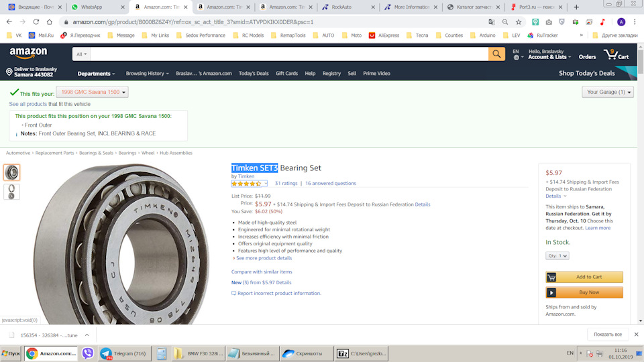Expand the star rating breakdown arrow
Viewport: 644px width, 362px height.
[266, 184]
